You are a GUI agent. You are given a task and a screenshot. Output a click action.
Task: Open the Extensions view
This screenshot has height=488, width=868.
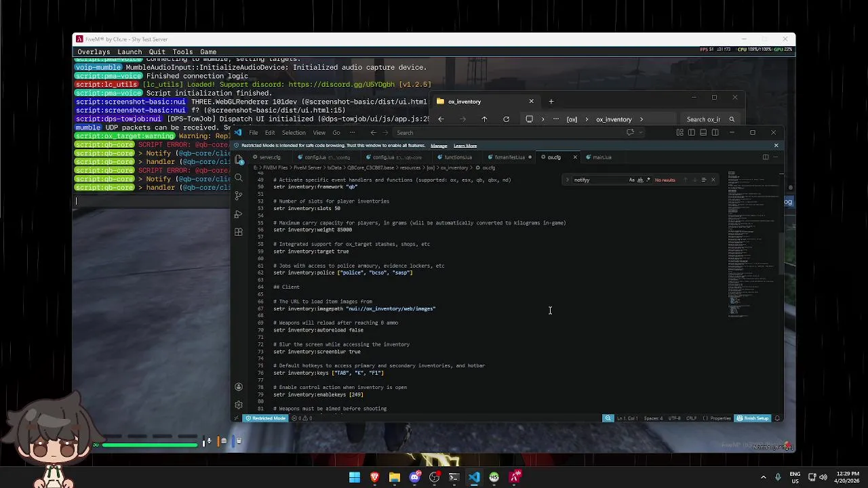[x=239, y=232]
